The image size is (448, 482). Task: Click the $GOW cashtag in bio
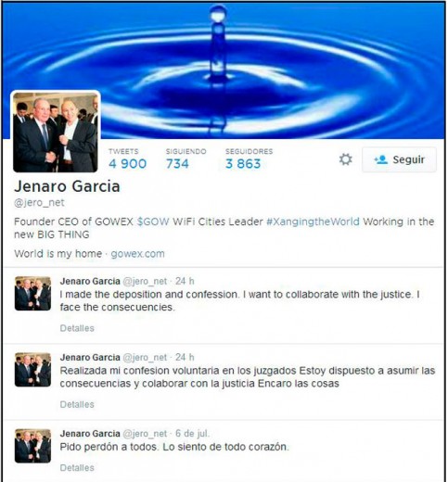click(153, 222)
